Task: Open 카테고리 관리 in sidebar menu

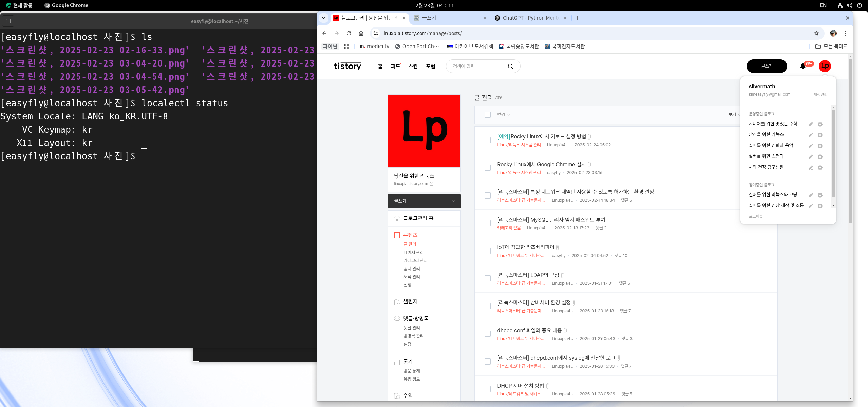Action: 415,260
